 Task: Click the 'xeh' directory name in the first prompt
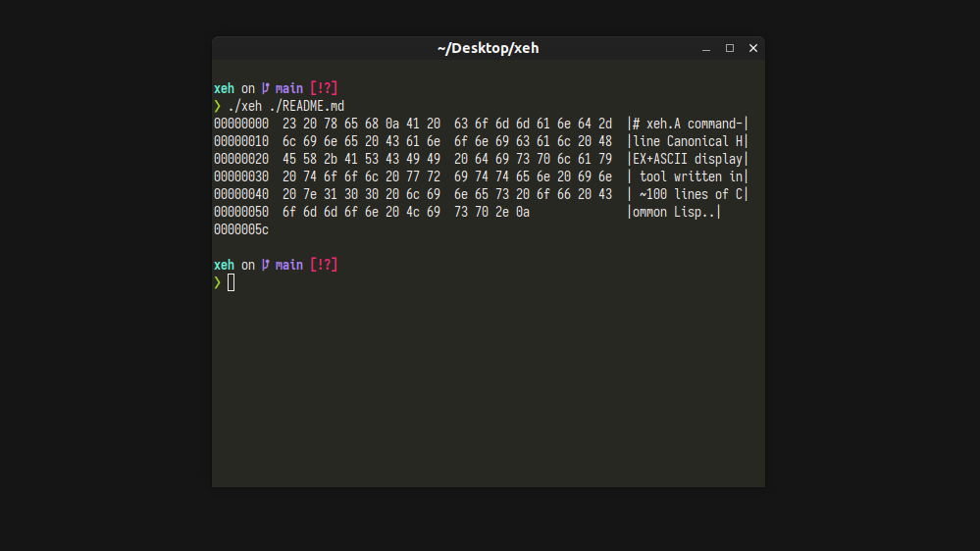(x=224, y=88)
